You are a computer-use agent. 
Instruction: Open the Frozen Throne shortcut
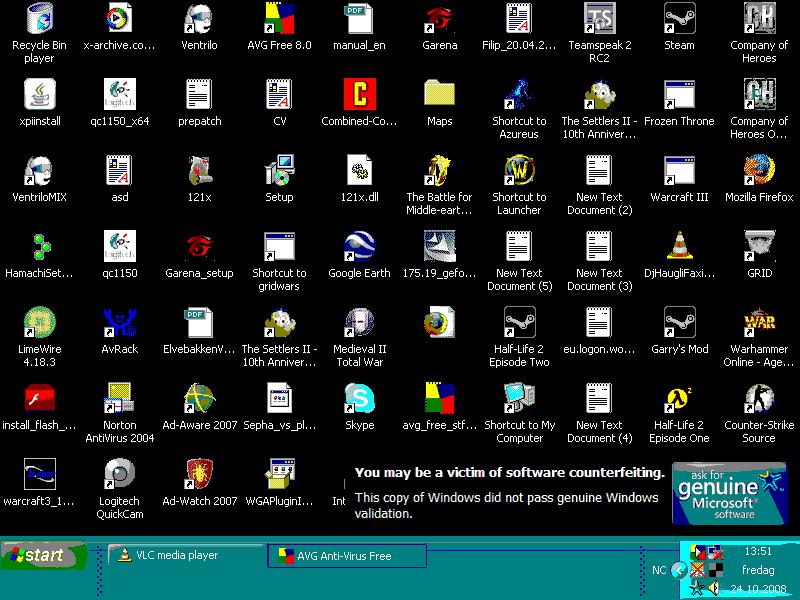click(679, 94)
